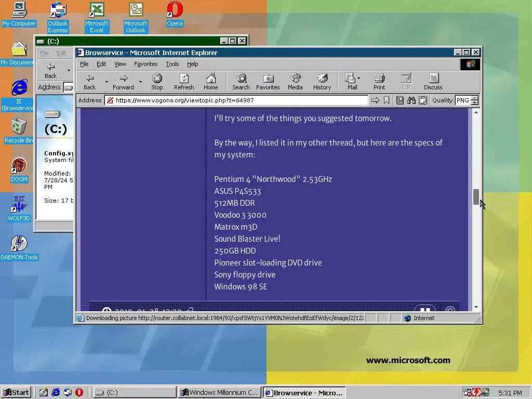Open Back button history dropdown in IE
The image size is (532, 399).
[x=106, y=82]
